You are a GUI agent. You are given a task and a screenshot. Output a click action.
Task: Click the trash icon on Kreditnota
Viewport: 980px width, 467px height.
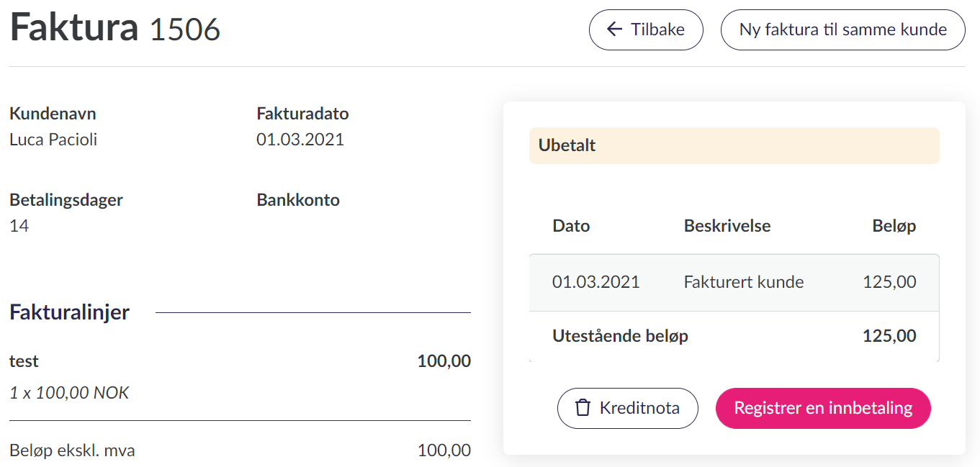(583, 408)
